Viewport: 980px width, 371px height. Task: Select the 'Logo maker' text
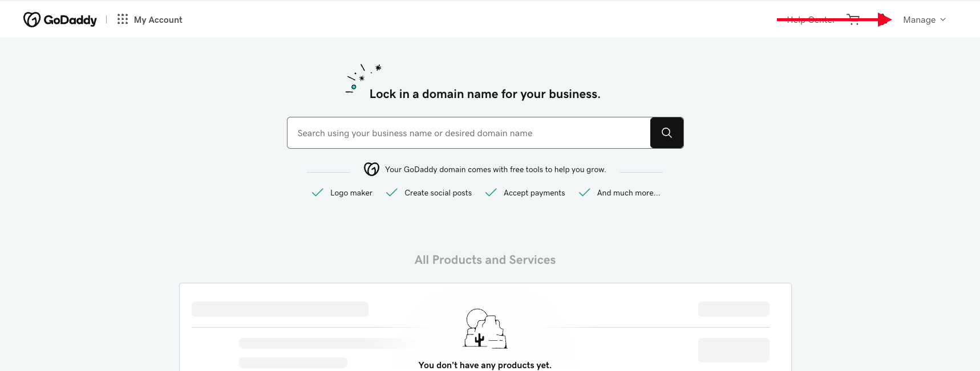tap(351, 193)
